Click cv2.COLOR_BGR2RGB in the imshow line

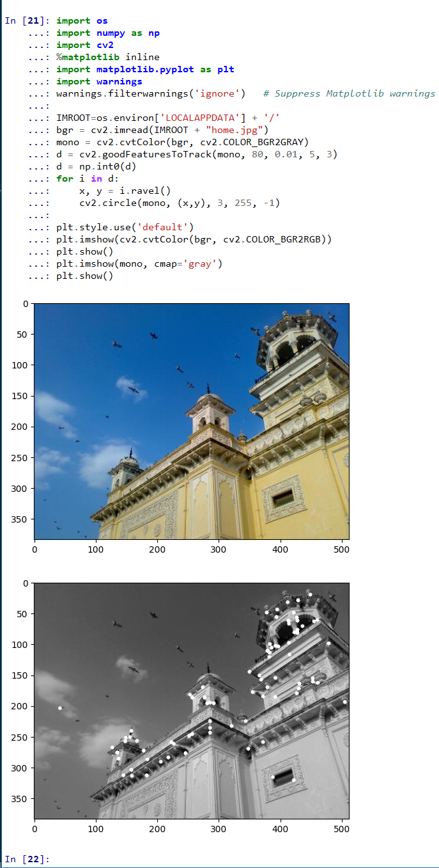coord(277,239)
